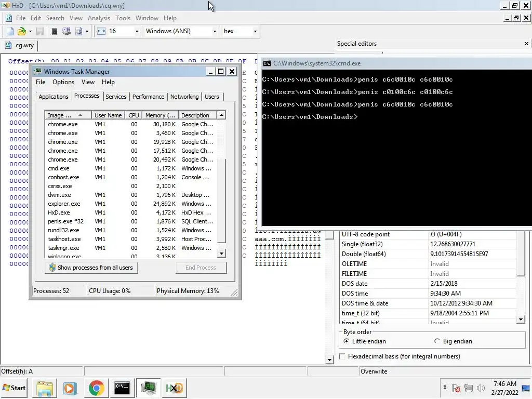Click the New file icon in HxD toolbar
Screen dimensions: 532x399
(10, 31)
